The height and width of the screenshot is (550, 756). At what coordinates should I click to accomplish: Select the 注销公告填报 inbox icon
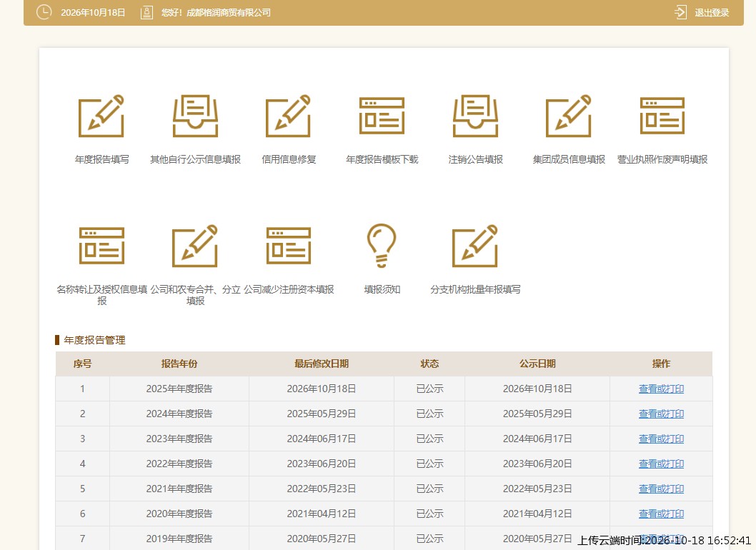475,116
